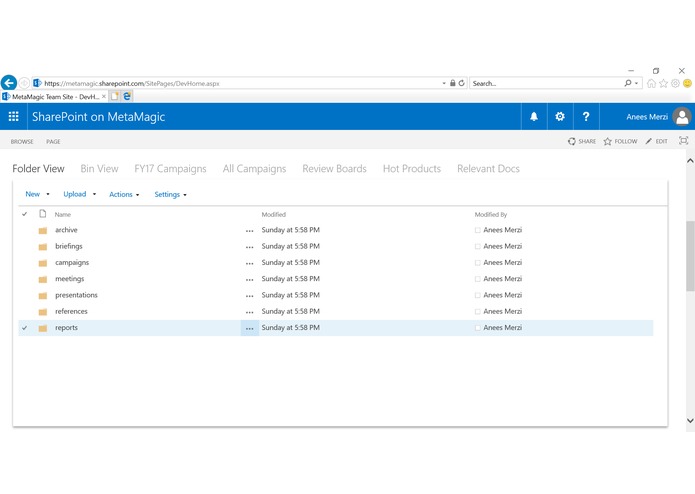Viewport: 695px width, 494px height.
Task: Open the browser tools gear
Action: (675, 83)
